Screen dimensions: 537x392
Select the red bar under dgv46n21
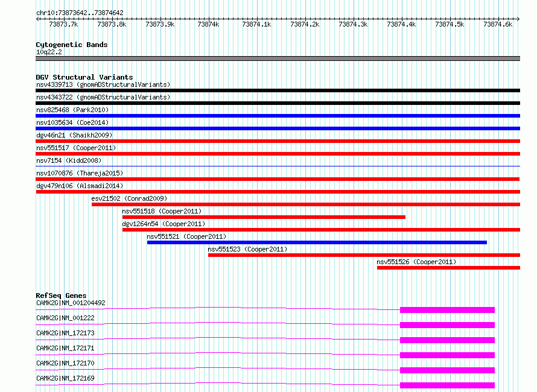coord(278,141)
